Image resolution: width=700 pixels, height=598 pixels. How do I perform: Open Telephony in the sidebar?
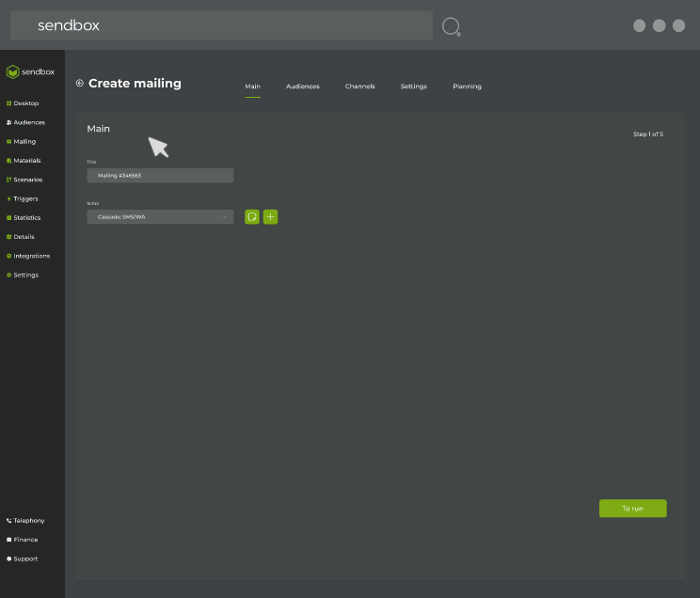tap(27, 520)
